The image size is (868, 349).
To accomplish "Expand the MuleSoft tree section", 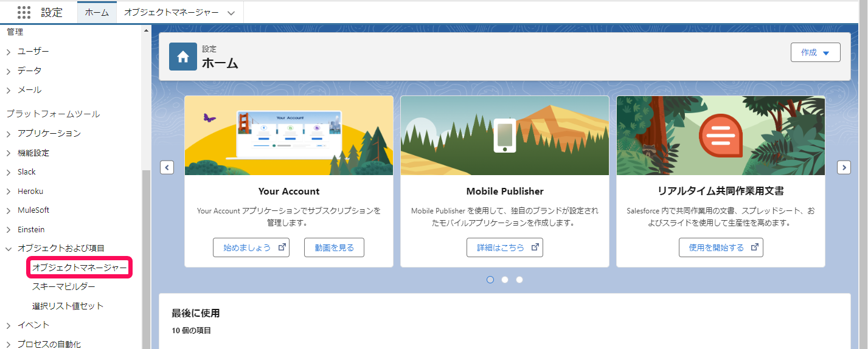I will click(x=9, y=210).
